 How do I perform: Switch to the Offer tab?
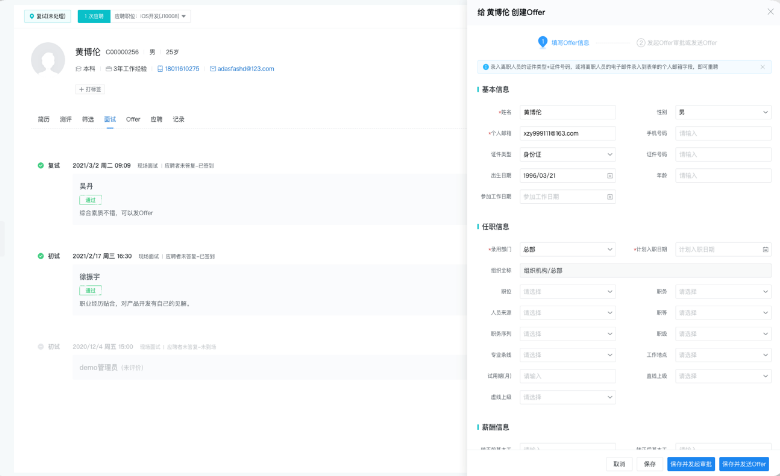coord(133,119)
